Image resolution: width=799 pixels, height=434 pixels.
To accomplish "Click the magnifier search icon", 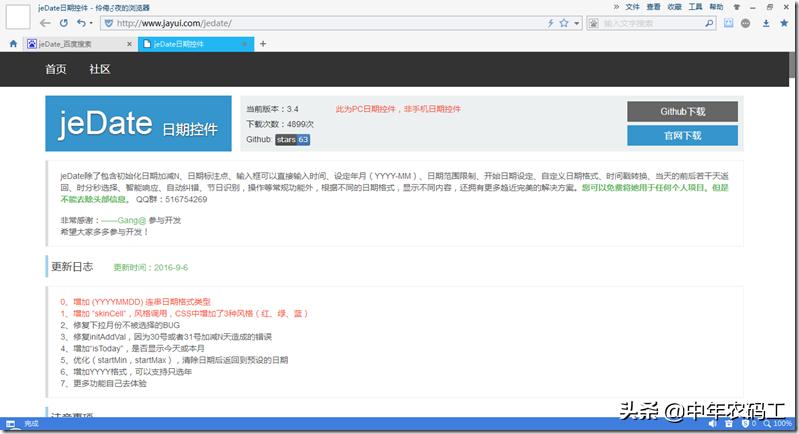I will (x=709, y=23).
